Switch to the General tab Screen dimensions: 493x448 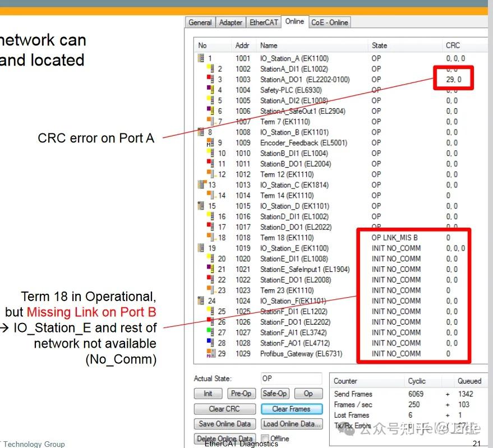[x=200, y=22]
